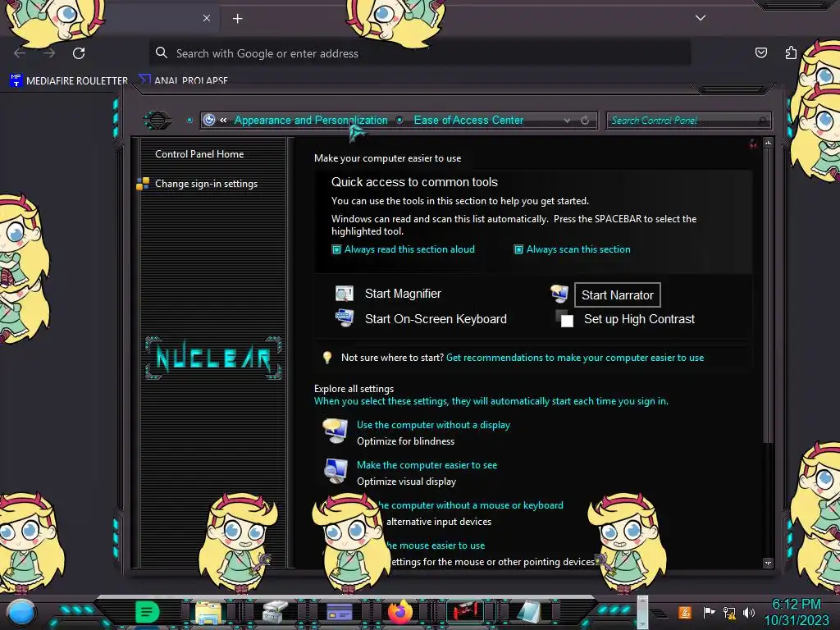Expand the breadcrumb overflow chevrons
The height and width of the screenshot is (630, 840).
pos(223,120)
